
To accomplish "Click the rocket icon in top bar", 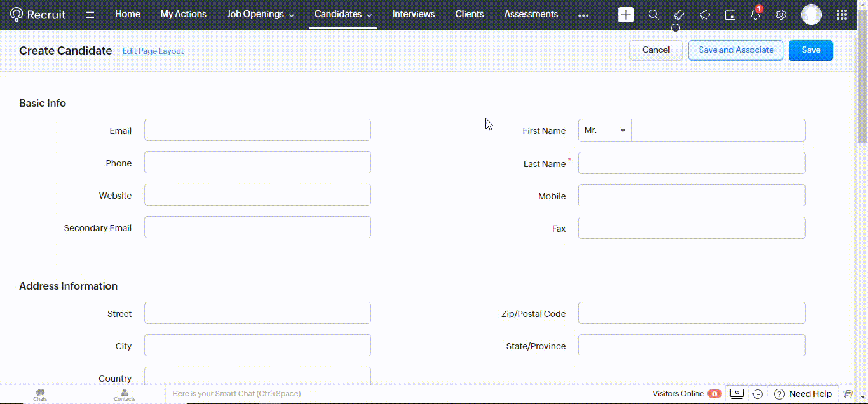I will point(679,15).
